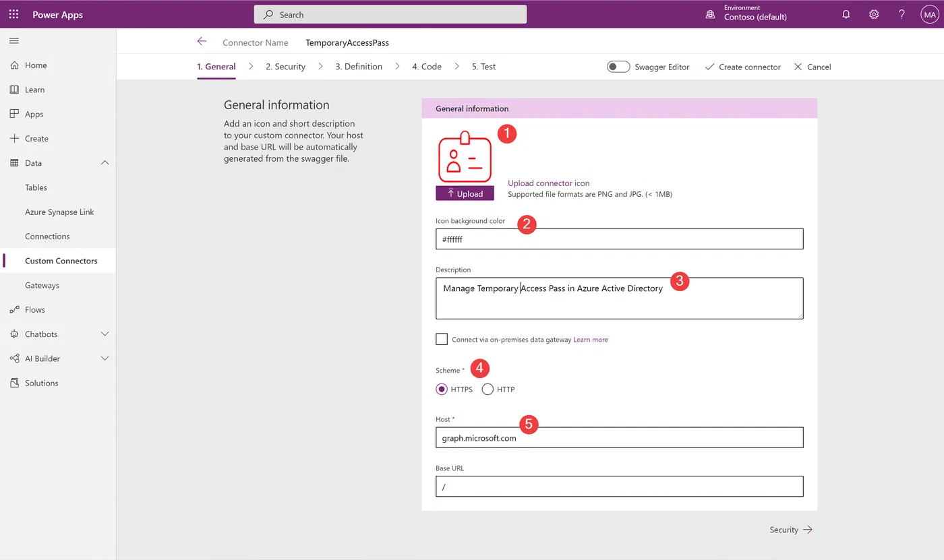The height and width of the screenshot is (560, 944).
Task: Click the Contoso (default) environment name
Action: coord(755,18)
